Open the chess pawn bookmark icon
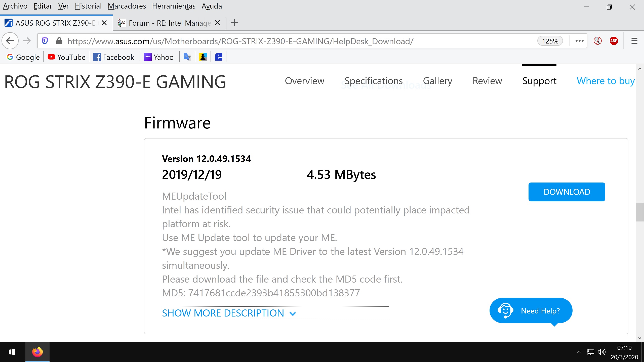Screen dimensions: 644x362 tap(203, 57)
